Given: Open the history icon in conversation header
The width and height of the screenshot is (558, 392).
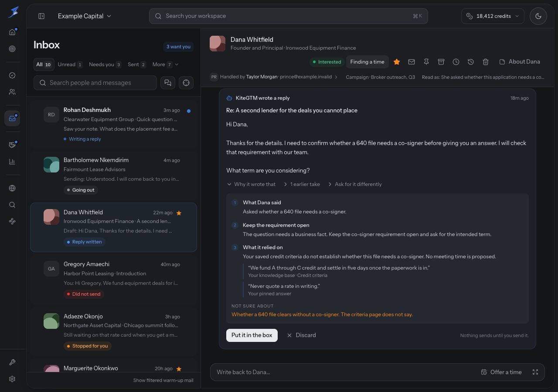Looking at the screenshot, I should (471, 62).
